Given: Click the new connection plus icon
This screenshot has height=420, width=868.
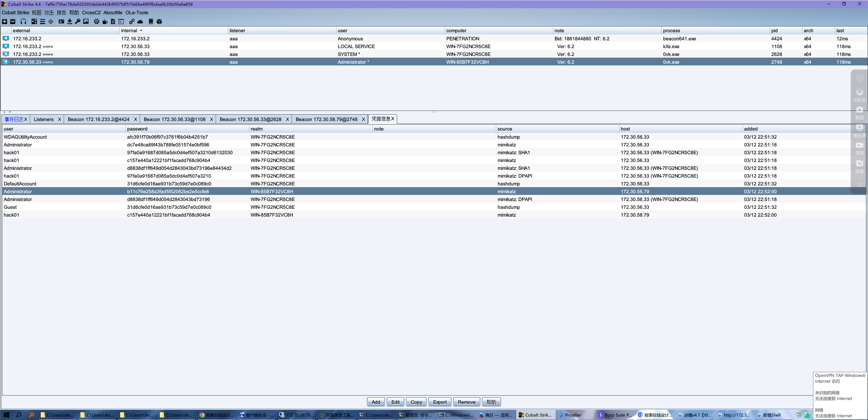Looking at the screenshot, I should pyautogui.click(x=4, y=21).
